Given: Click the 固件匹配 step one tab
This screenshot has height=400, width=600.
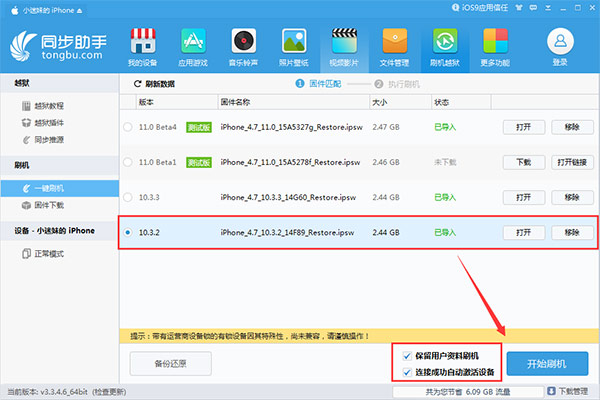Looking at the screenshot, I should (x=318, y=83).
